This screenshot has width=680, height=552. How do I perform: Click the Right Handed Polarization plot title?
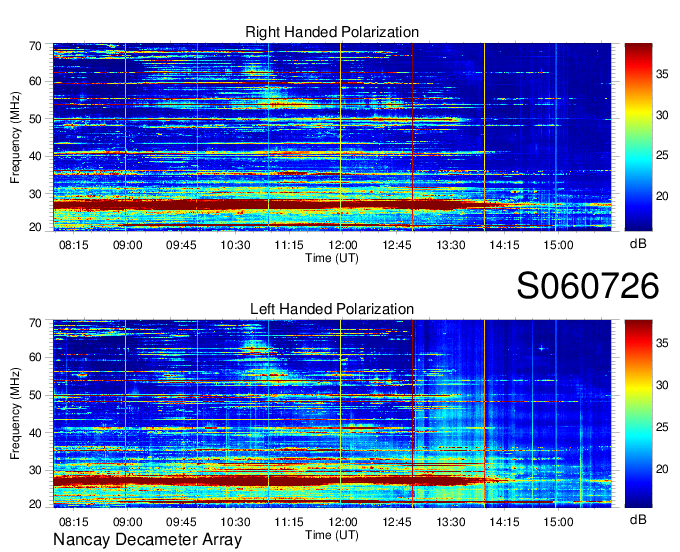click(x=332, y=32)
